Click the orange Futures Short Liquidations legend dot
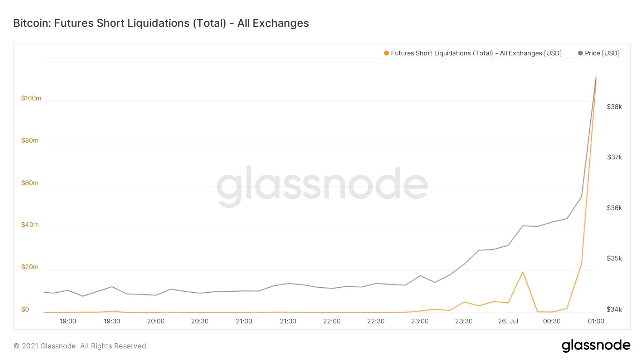 coord(386,53)
